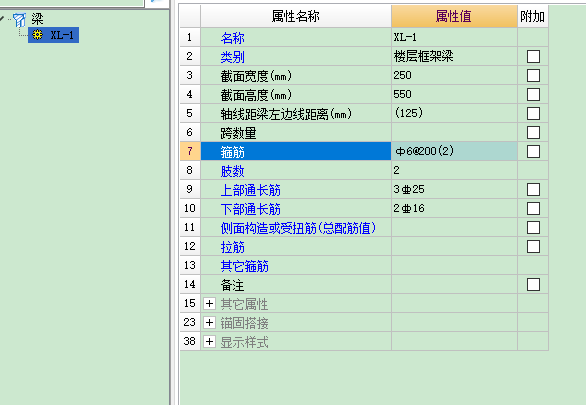
Task: Select row number 14 header
Action: coord(190,285)
